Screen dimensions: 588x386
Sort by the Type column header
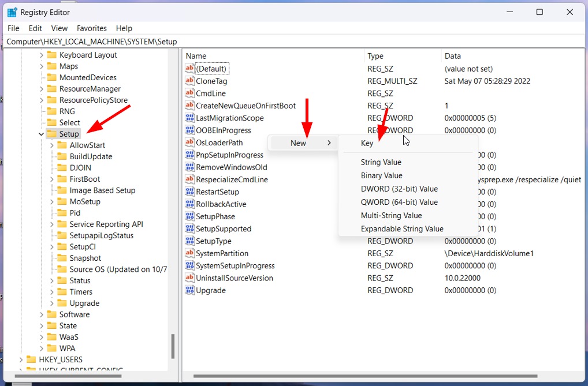point(403,56)
